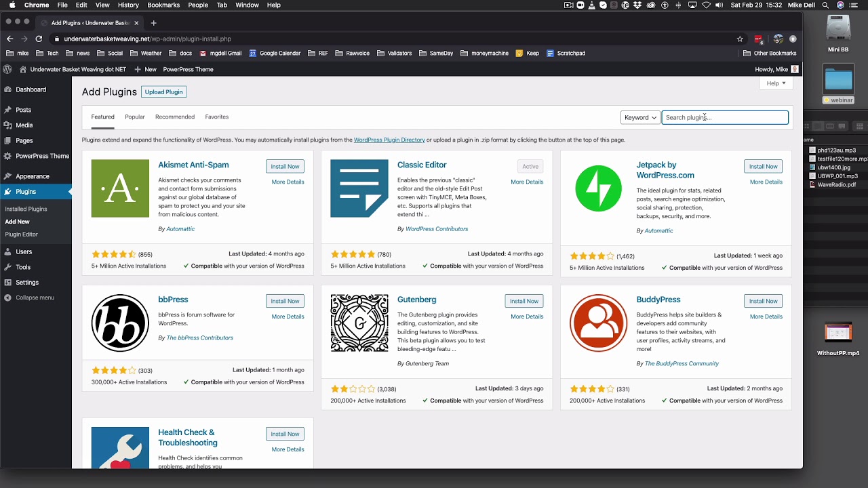
Task: View More Details for Gutenberg
Action: tap(527, 317)
